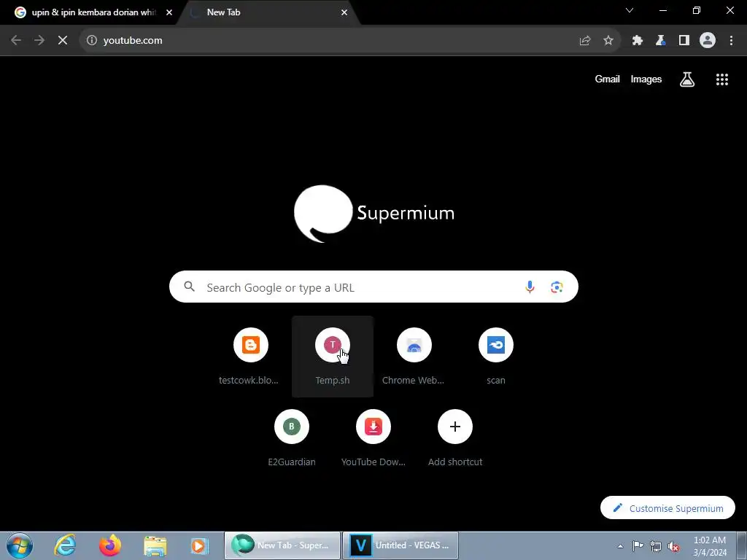Image resolution: width=747 pixels, height=560 pixels.
Task: Open the network tray icon
Action: pos(656,546)
